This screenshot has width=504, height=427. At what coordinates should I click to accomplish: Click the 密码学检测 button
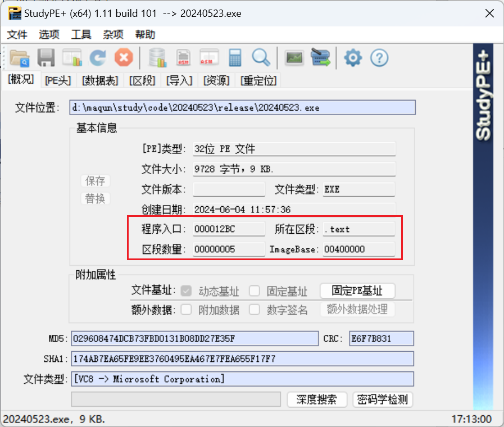(x=383, y=399)
